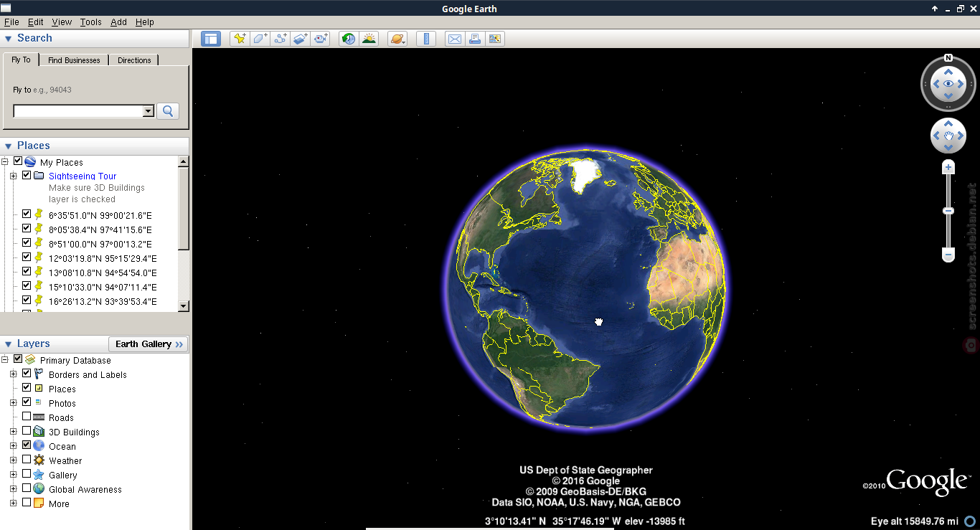Look up using the eye joystick top arrow

click(x=948, y=71)
